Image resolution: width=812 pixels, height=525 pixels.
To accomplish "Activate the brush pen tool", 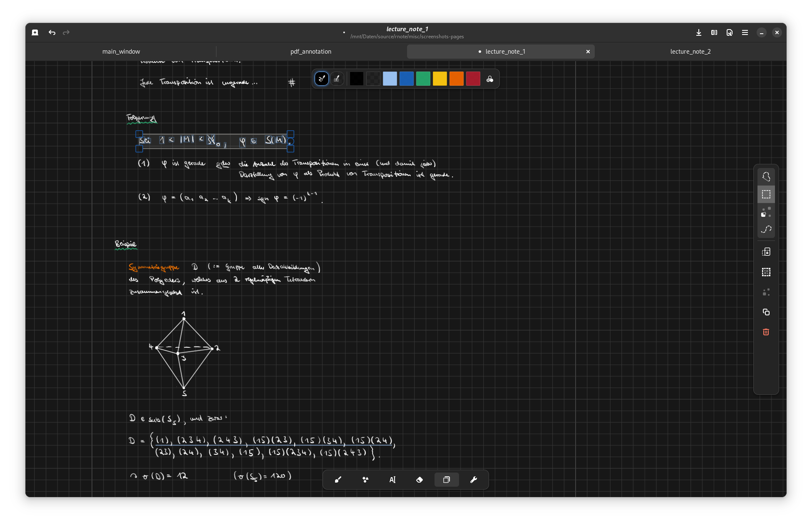I will pyautogui.click(x=338, y=480).
